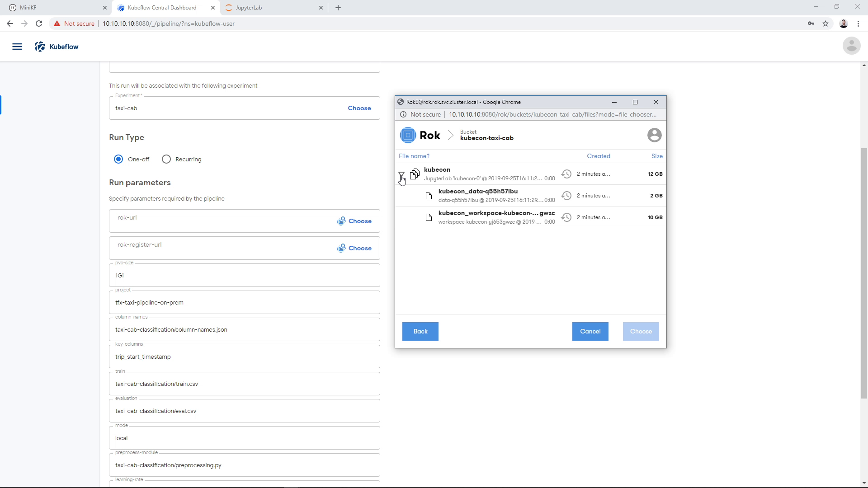Click Choose for rok-url parameter
868x488 pixels.
click(x=354, y=221)
